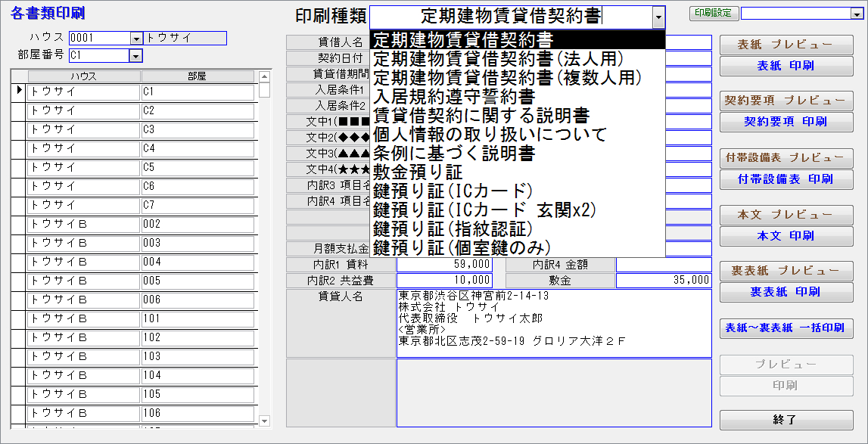This screenshot has width=868, height=444.
Task: Click the 終了 button
Action: pos(786,419)
